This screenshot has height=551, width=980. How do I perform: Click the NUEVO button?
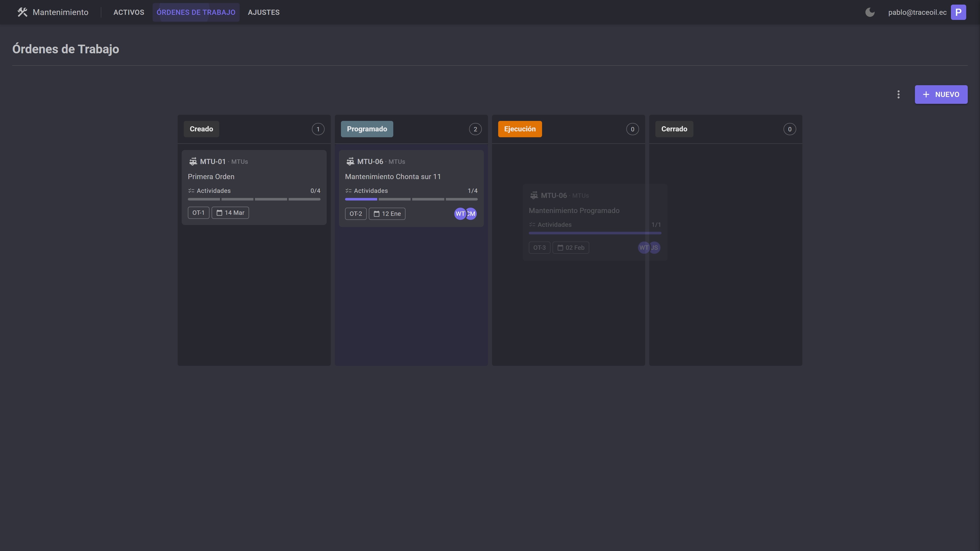(x=941, y=94)
